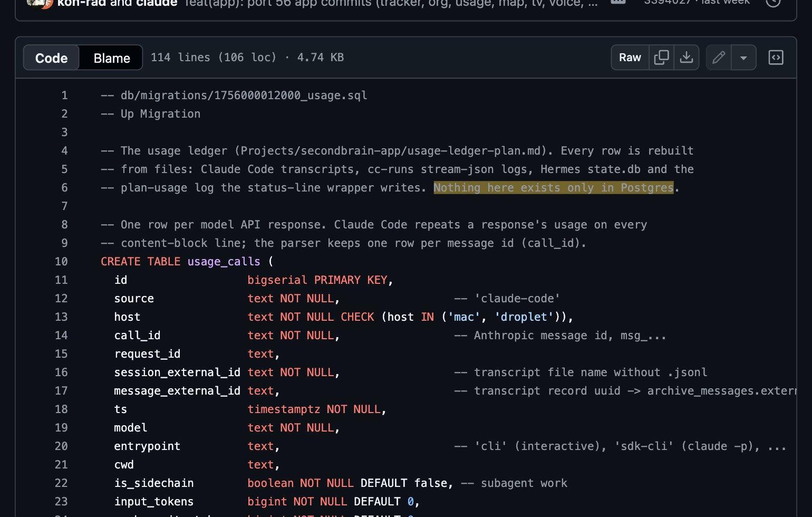Open the edit options dropdown arrow

pyautogui.click(x=743, y=58)
